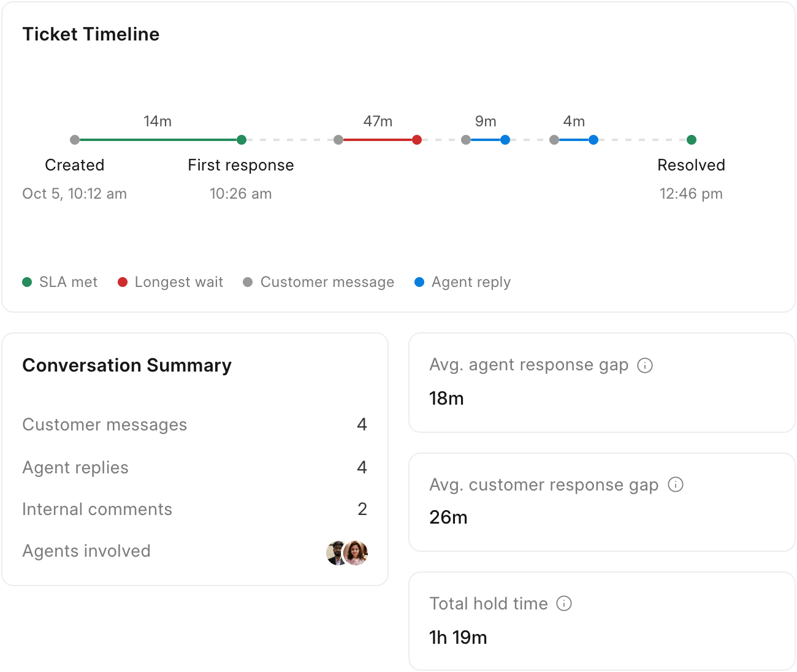Click the Oct 5, 10:12 am timestamp

click(x=75, y=194)
